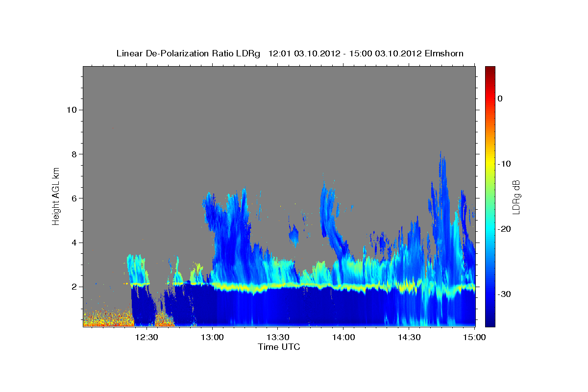This screenshot has height=392, width=588.
Task: Click the plot title 'Linear De-Polarization Ratio LDRg'
Action: [x=188, y=53]
